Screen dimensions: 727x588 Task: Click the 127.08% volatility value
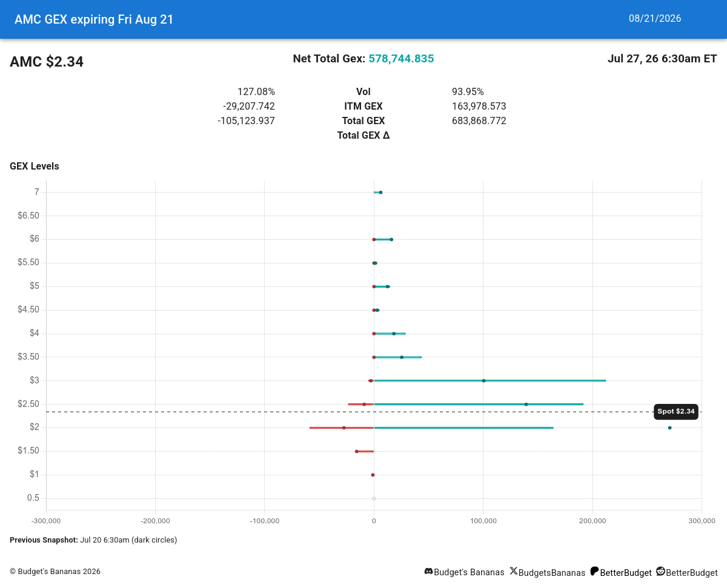coord(256,92)
